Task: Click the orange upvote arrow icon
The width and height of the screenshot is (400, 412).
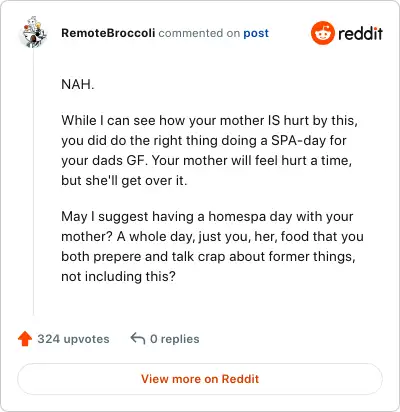Action: coord(25,339)
